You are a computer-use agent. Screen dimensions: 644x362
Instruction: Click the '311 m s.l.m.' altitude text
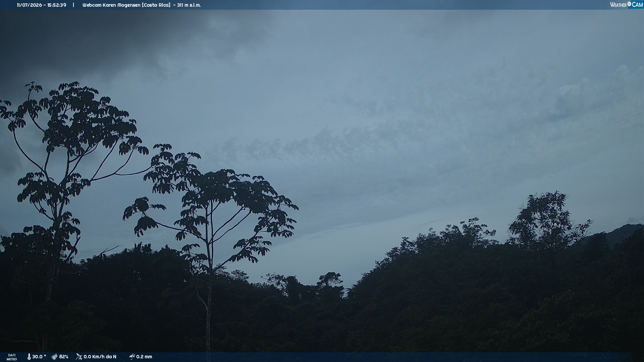coord(189,5)
